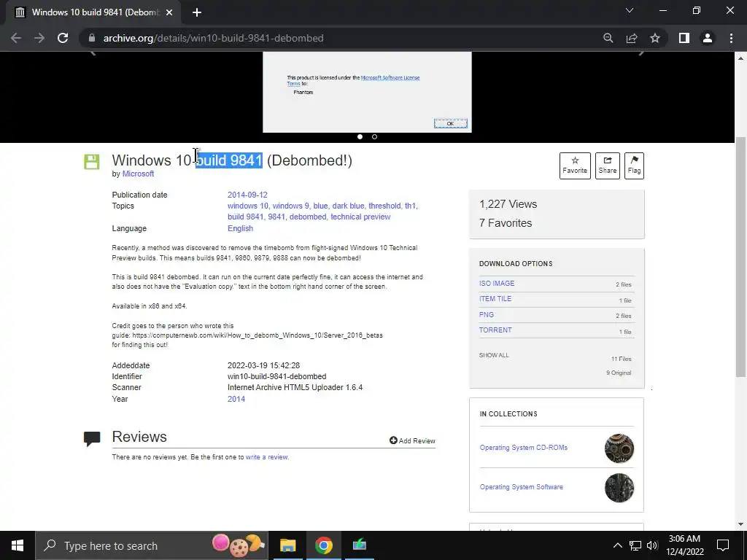Image resolution: width=747 pixels, height=560 pixels.
Task: Open the Operating System Software collection link
Action: [x=521, y=487]
